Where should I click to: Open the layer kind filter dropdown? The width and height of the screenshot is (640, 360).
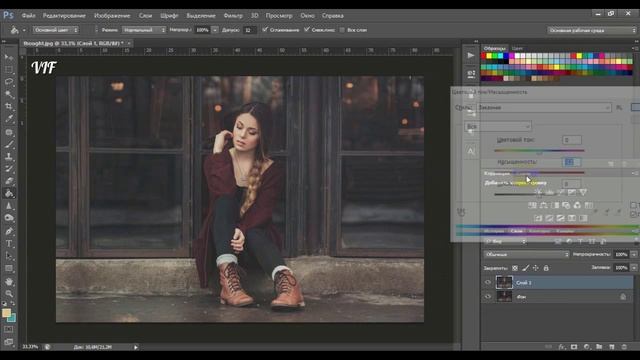(x=506, y=242)
